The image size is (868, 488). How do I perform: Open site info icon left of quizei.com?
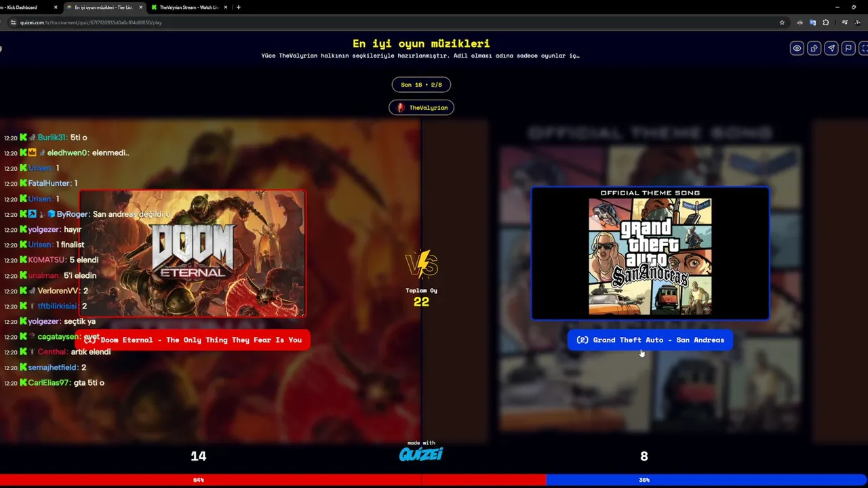click(x=12, y=22)
